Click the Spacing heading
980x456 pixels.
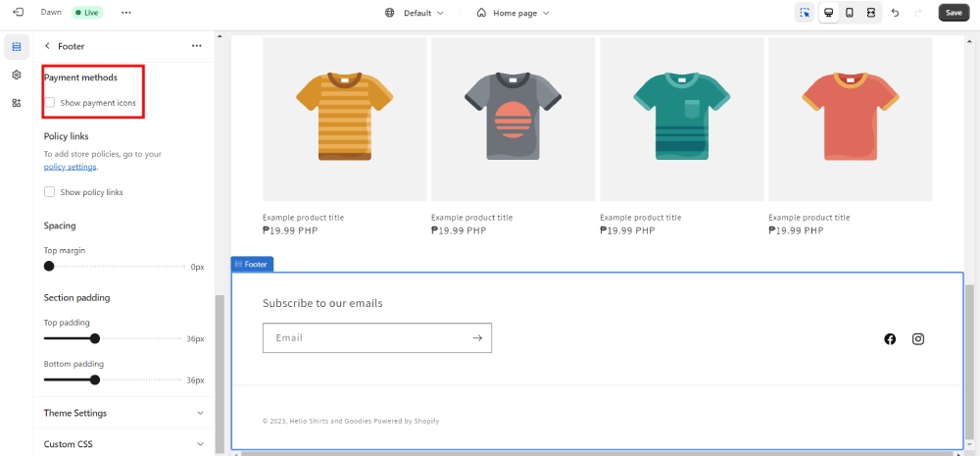click(60, 226)
